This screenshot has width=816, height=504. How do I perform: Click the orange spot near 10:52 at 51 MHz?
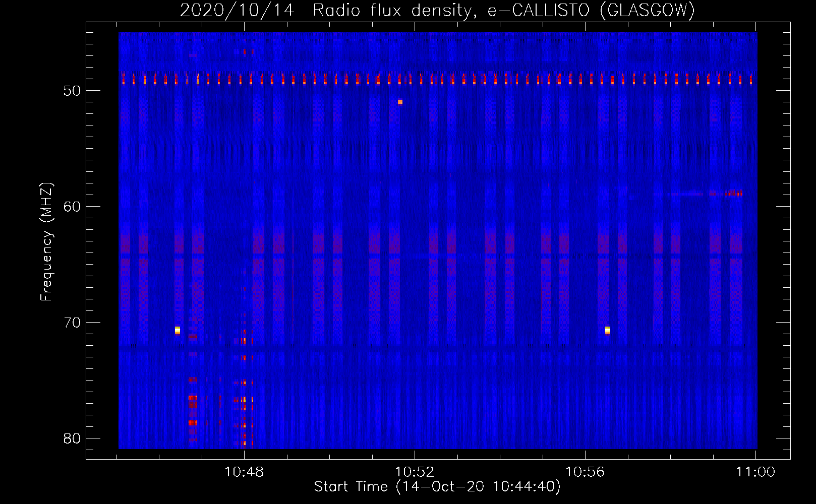tap(400, 102)
